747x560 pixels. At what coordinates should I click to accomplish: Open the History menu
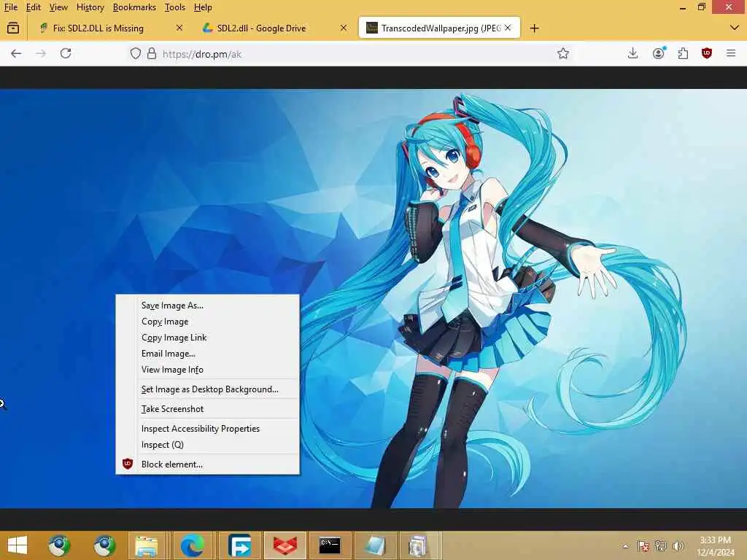click(90, 7)
